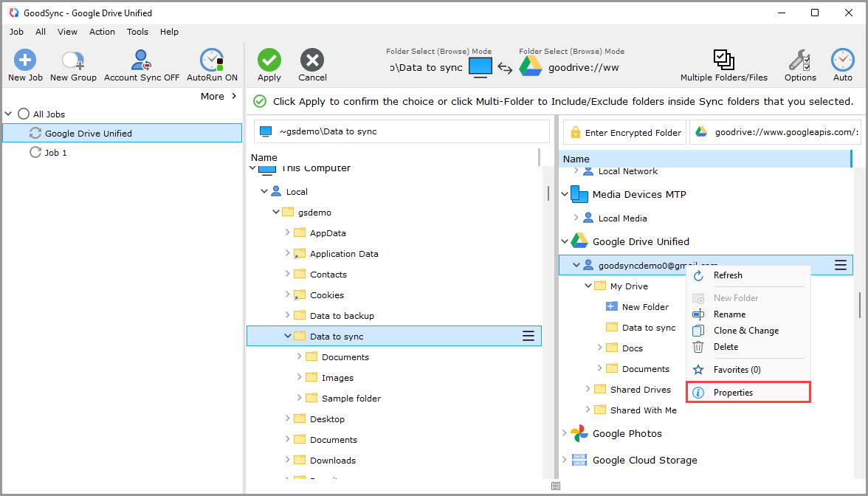The width and height of the screenshot is (868, 496).
Task: Click the Enter Encrypted Folder lock icon
Action: click(x=575, y=132)
